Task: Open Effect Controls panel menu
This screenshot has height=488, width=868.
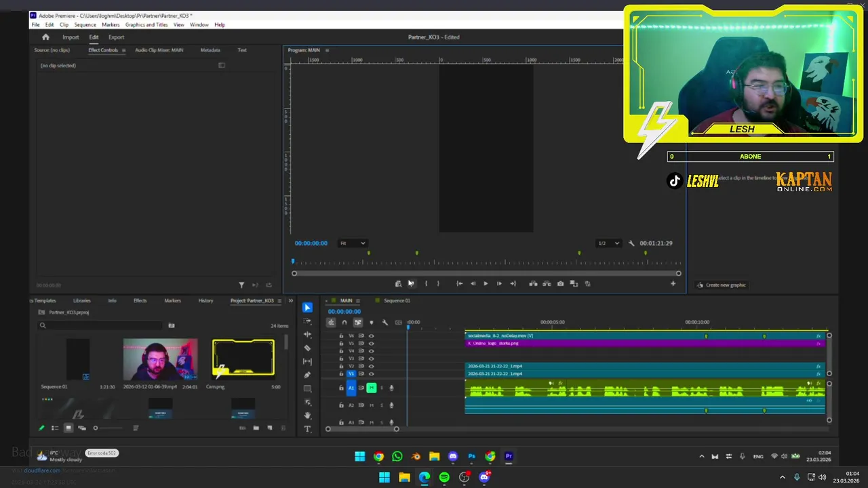Action: (123, 50)
